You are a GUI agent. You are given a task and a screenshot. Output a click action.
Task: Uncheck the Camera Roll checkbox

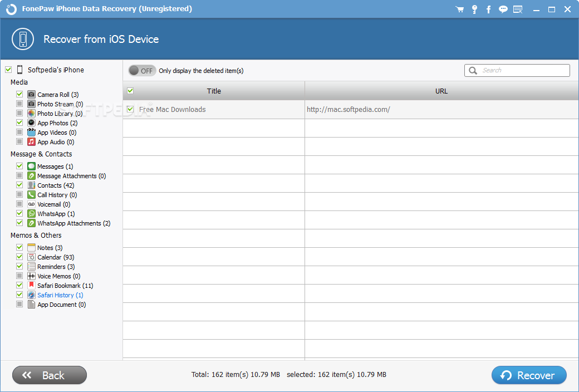tap(19, 94)
